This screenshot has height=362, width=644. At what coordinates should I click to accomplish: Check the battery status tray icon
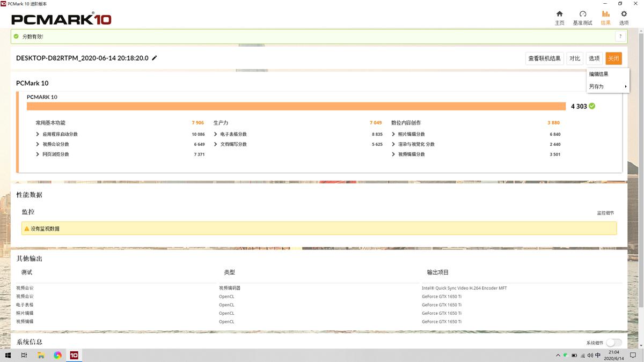tap(574, 355)
